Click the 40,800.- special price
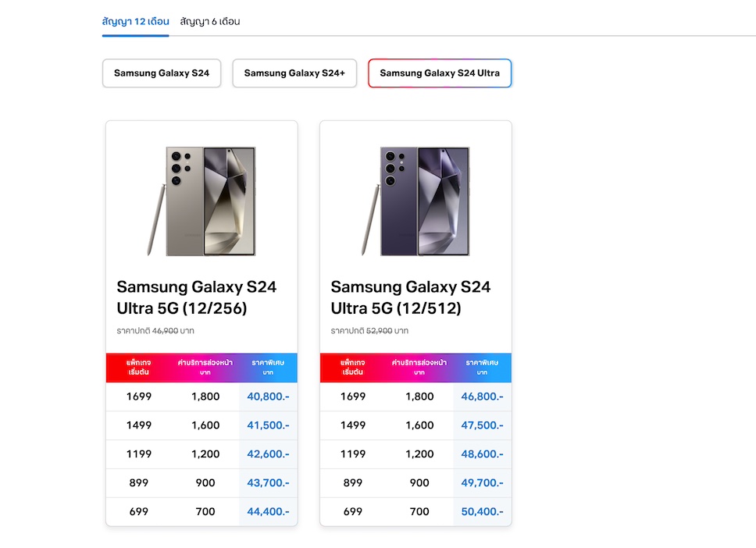756x548 pixels. coord(268,397)
